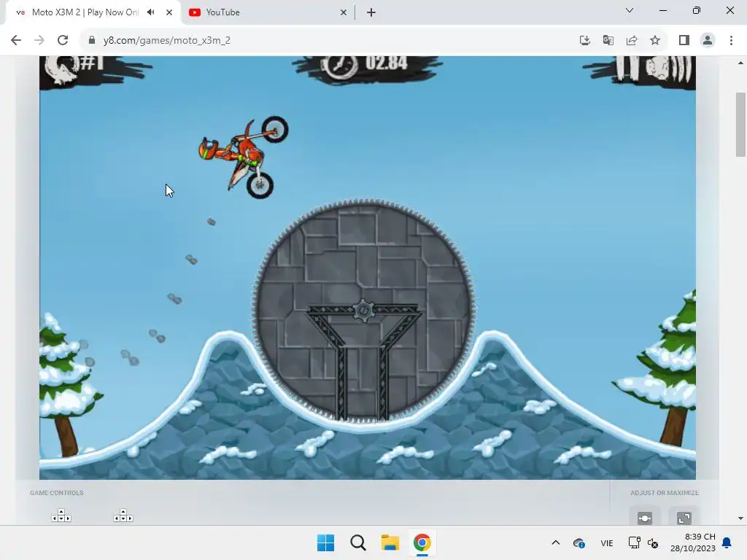Screen dimensions: 747x560
Task: Click the game canvas on the motorbike rider
Action: point(244,157)
